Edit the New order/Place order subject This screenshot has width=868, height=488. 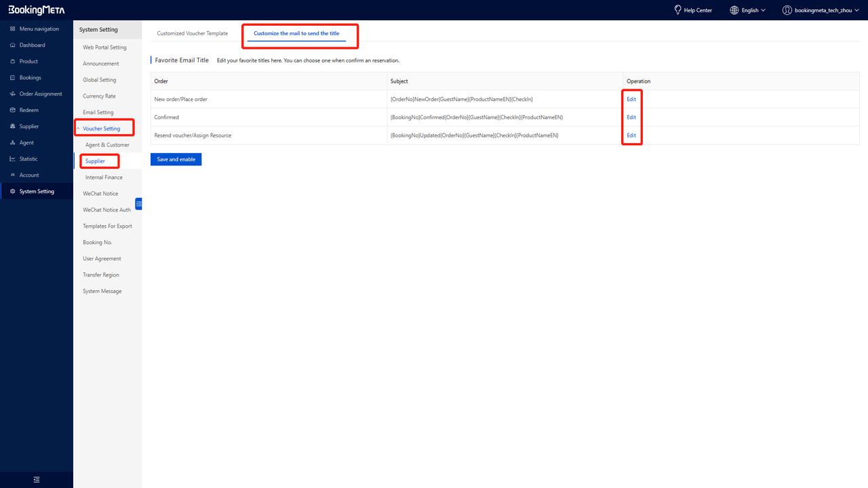[631, 99]
